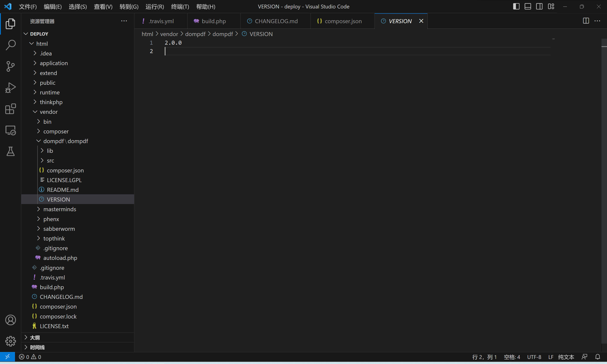This screenshot has height=364, width=607.
Task: Toggle the bottom panel visibility
Action: tap(528, 7)
